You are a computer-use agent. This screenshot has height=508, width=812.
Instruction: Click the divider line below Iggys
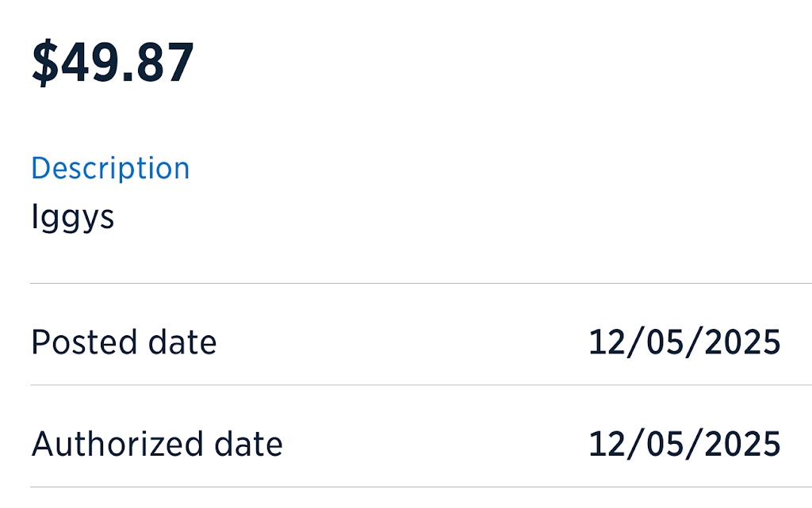coord(421,283)
